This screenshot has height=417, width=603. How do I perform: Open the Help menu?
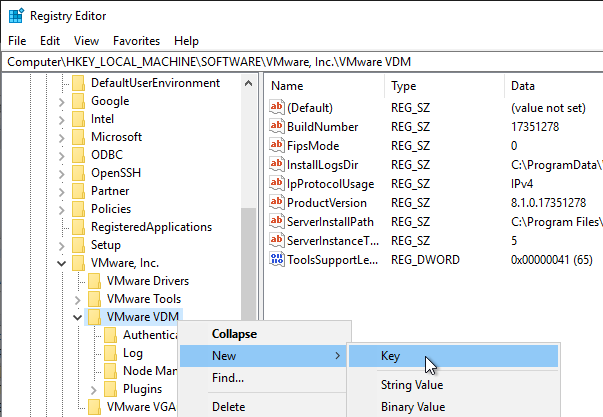pyautogui.click(x=187, y=41)
